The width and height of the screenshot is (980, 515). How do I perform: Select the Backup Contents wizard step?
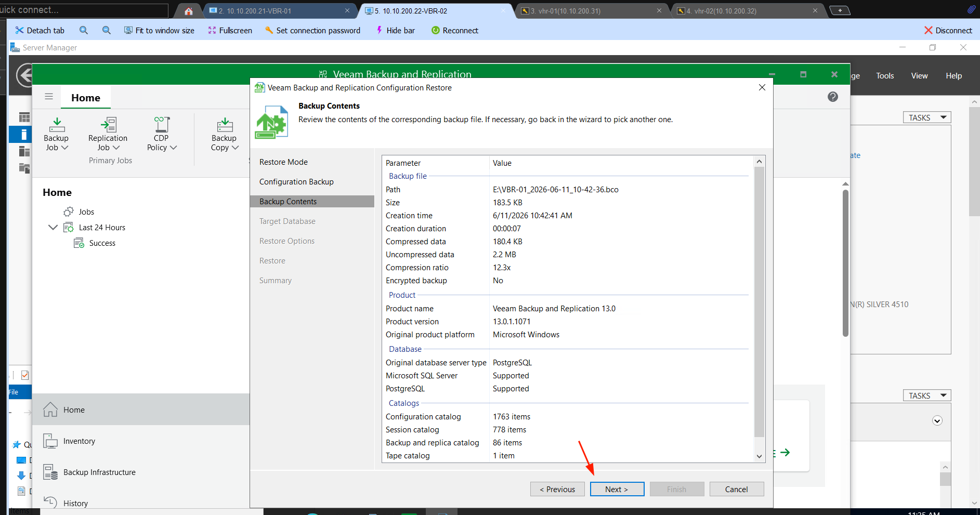(x=312, y=202)
